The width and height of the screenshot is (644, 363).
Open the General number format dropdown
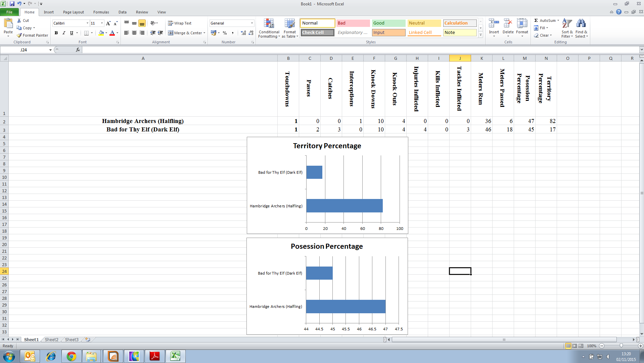point(252,23)
